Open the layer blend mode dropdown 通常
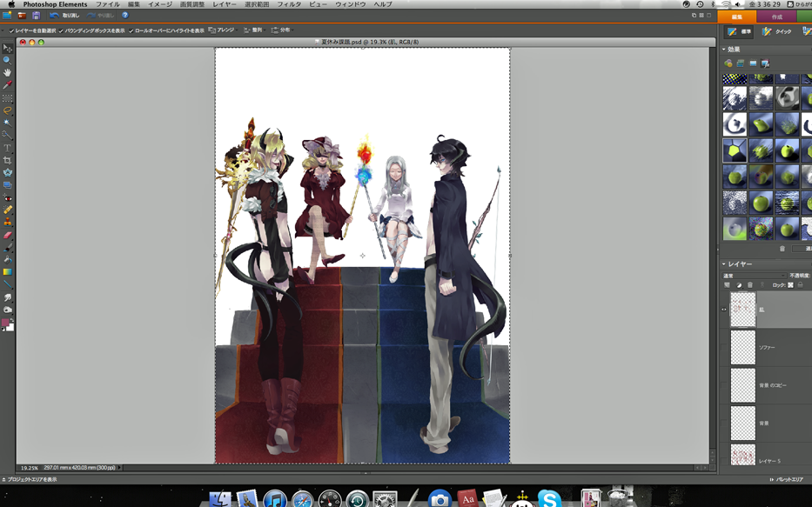Screen dimensions: 812x507 point(754,276)
